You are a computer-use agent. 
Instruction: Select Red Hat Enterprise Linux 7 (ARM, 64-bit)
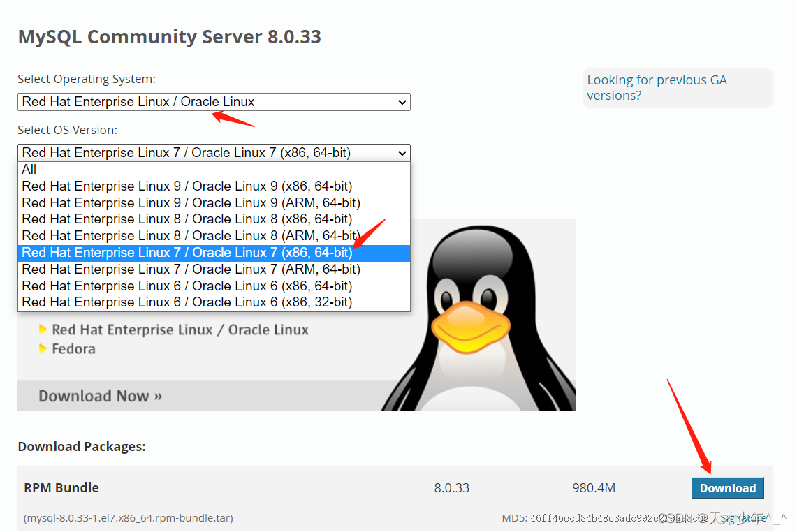pyautogui.click(x=191, y=269)
